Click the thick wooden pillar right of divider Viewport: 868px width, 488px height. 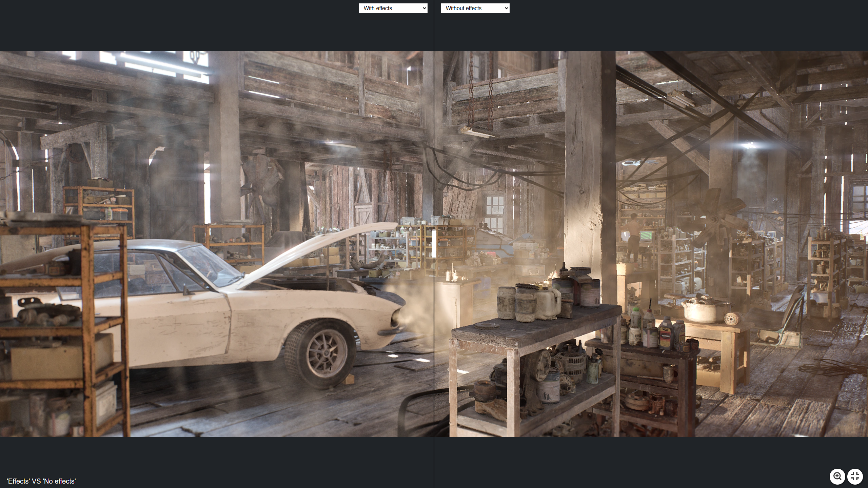(x=583, y=169)
